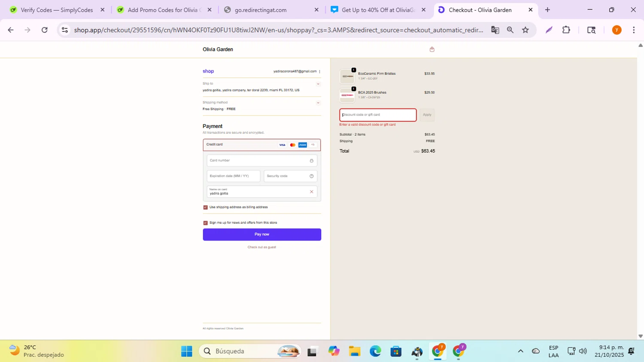This screenshot has height=362, width=644.
Task: Expand the Ship to address section
Action: (x=318, y=84)
